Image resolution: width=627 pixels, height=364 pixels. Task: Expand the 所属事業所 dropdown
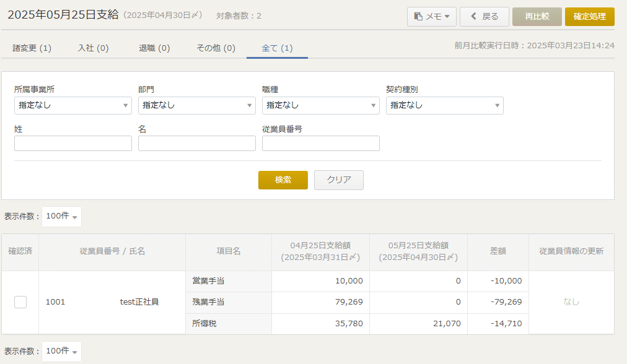coord(72,105)
